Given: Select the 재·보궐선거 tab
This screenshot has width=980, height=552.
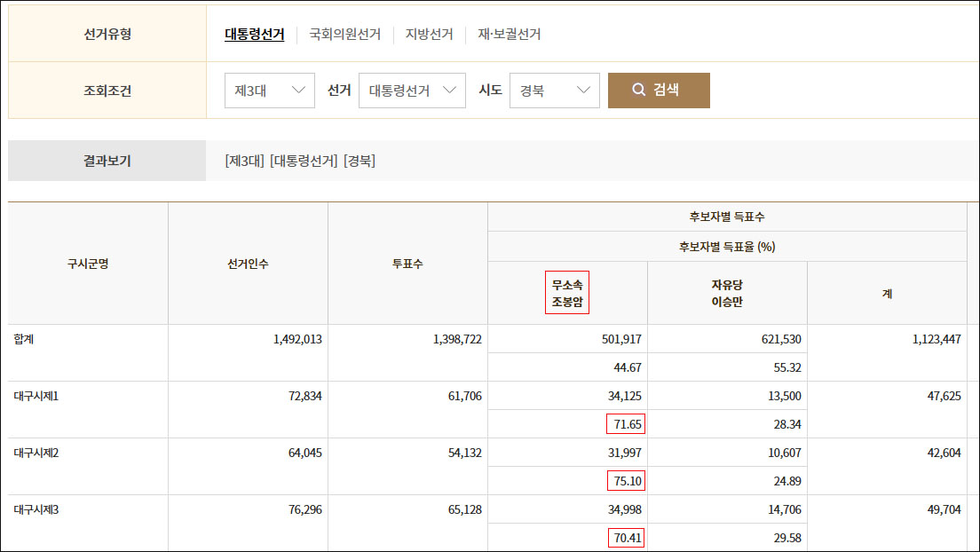Looking at the screenshot, I should (x=507, y=35).
